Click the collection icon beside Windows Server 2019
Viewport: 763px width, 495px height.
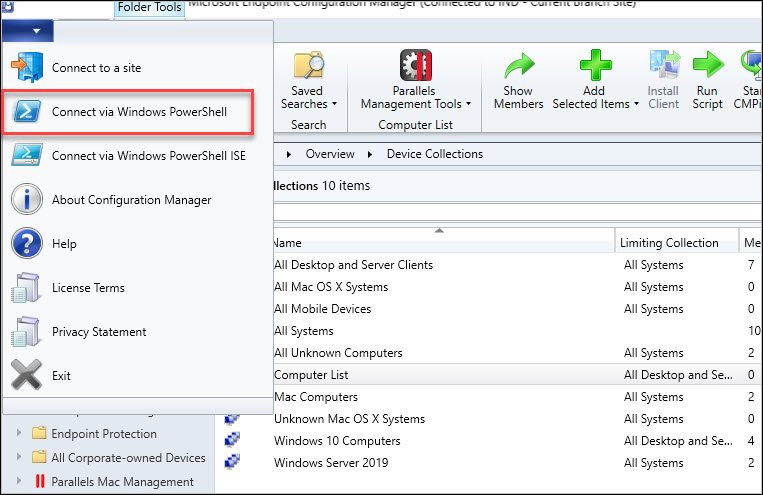point(232,461)
